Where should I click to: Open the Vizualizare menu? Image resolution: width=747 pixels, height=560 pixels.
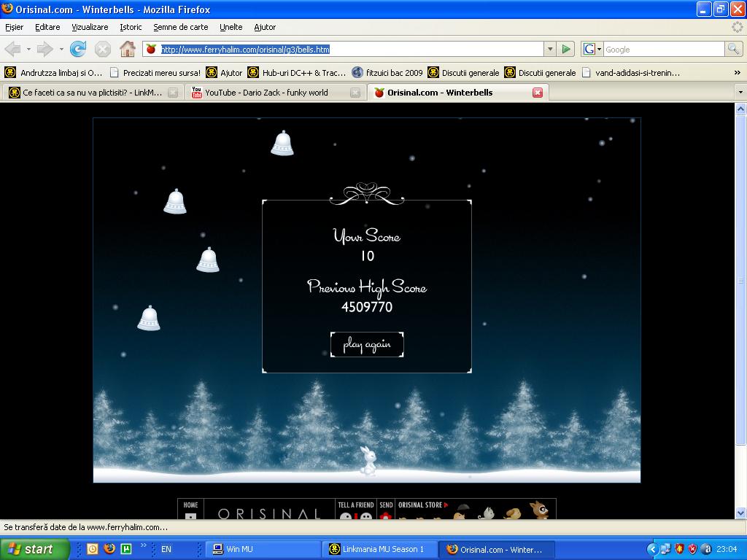point(90,27)
